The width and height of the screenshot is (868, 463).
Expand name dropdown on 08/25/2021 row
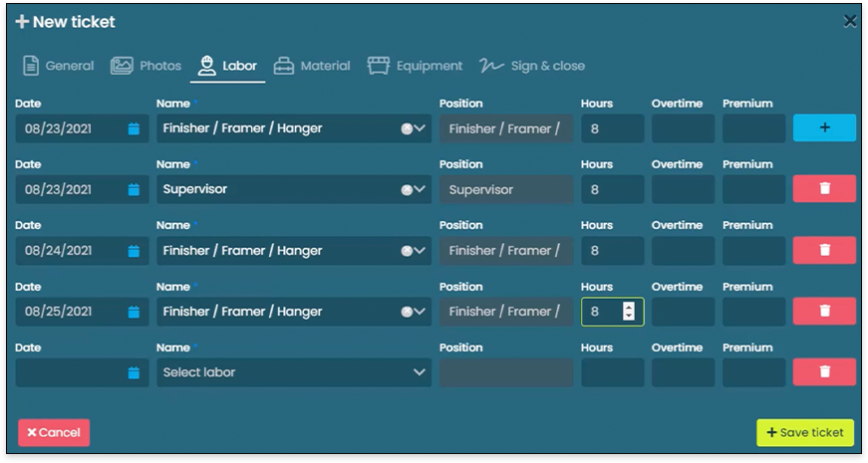tap(420, 312)
